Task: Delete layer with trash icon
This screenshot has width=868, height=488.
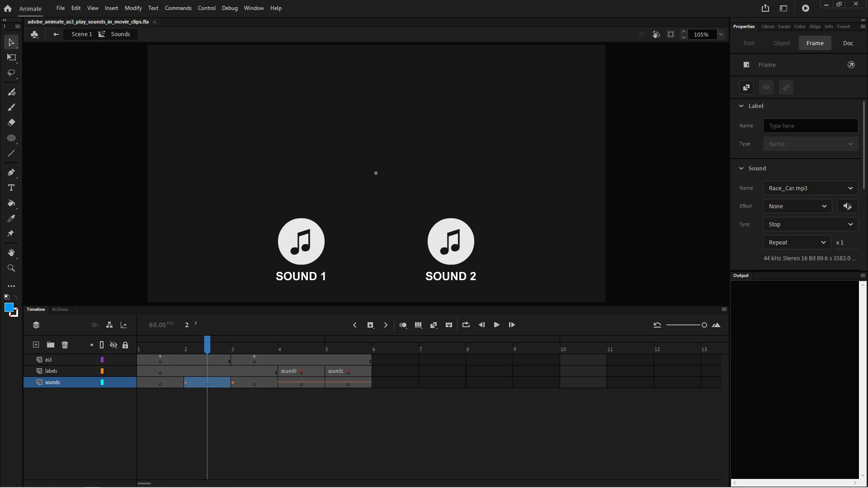Action: pos(65,345)
